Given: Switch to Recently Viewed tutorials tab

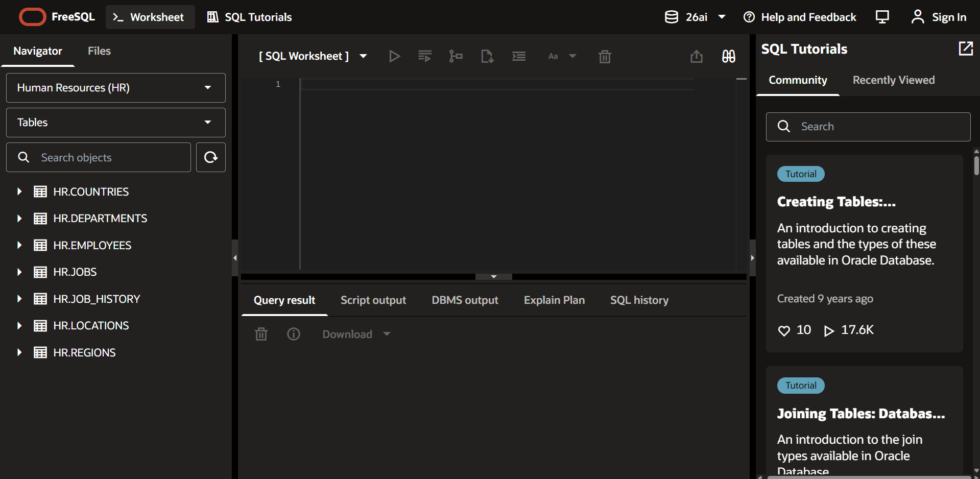Looking at the screenshot, I should 894,80.
